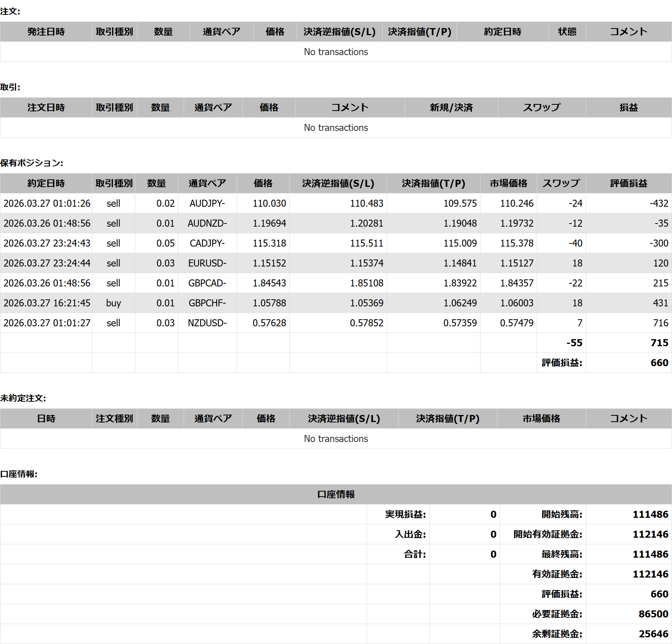The image size is (672, 644).
Task: Click the 注文種別 header in 未約定注文 table
Action: pos(114,419)
